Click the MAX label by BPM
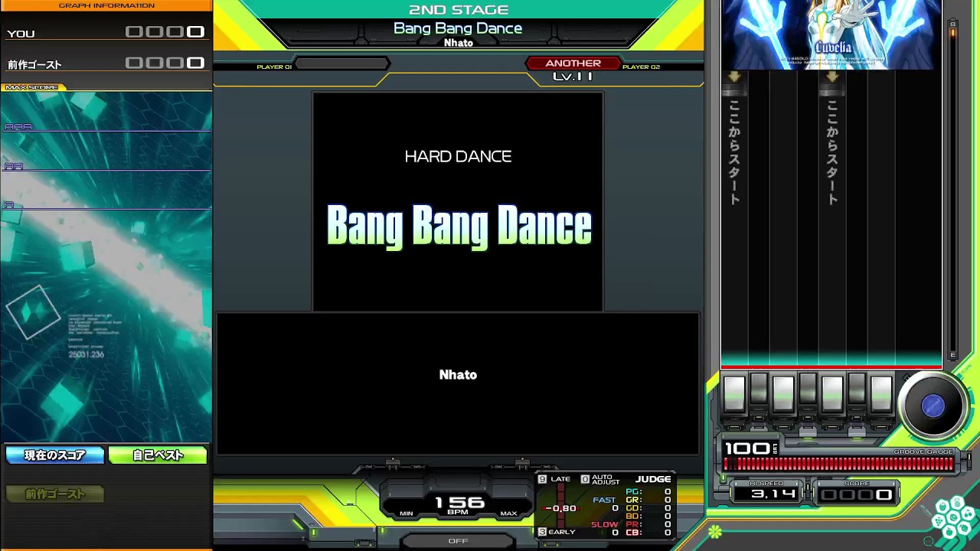Image resolution: width=980 pixels, height=551 pixels. pyautogui.click(x=508, y=514)
